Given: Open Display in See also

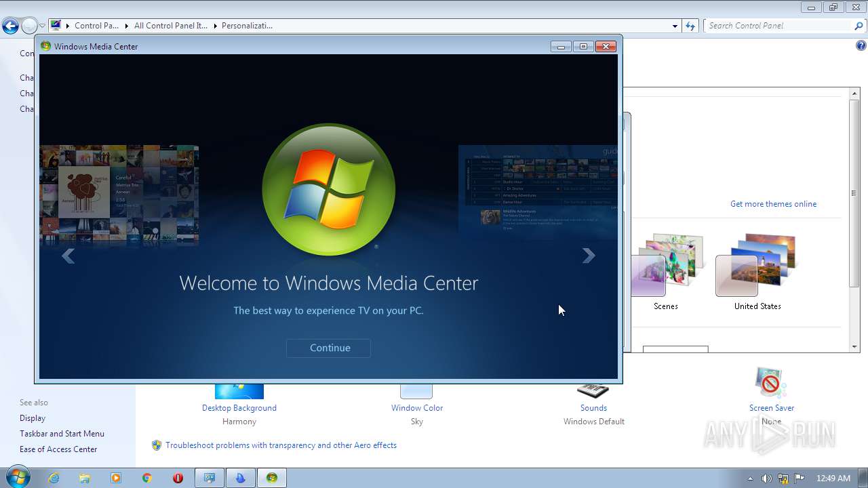Looking at the screenshot, I should coord(33,418).
